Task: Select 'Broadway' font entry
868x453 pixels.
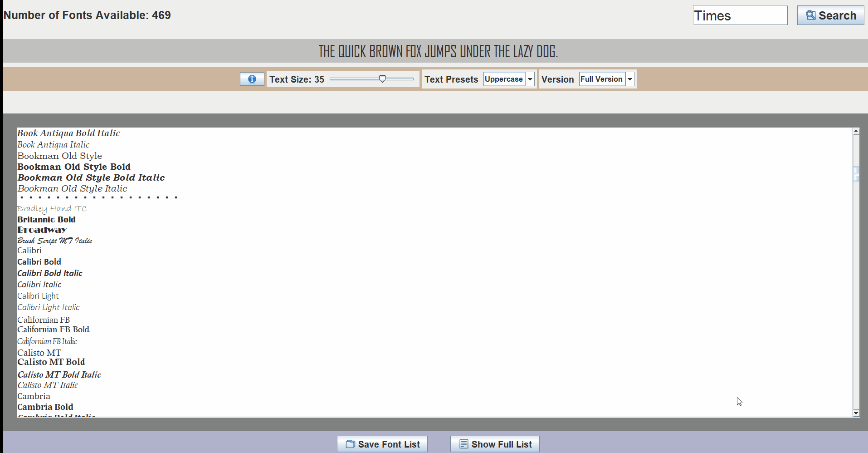Action: (x=42, y=230)
